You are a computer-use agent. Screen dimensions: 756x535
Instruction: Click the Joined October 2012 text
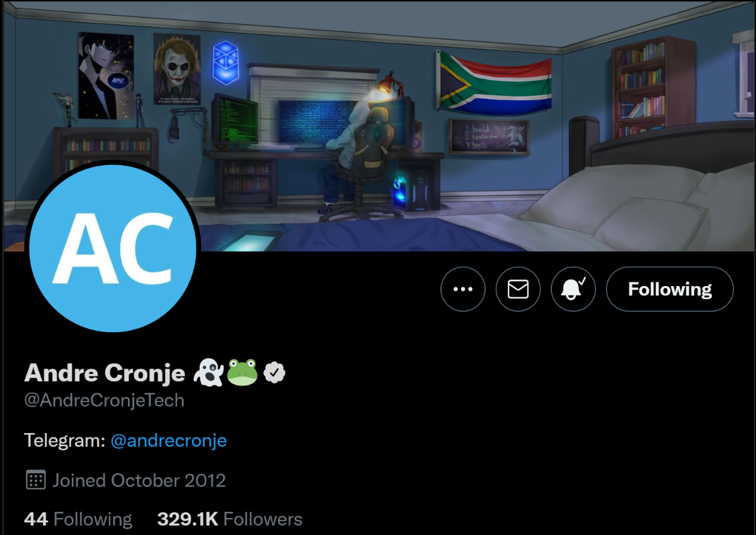[139, 480]
